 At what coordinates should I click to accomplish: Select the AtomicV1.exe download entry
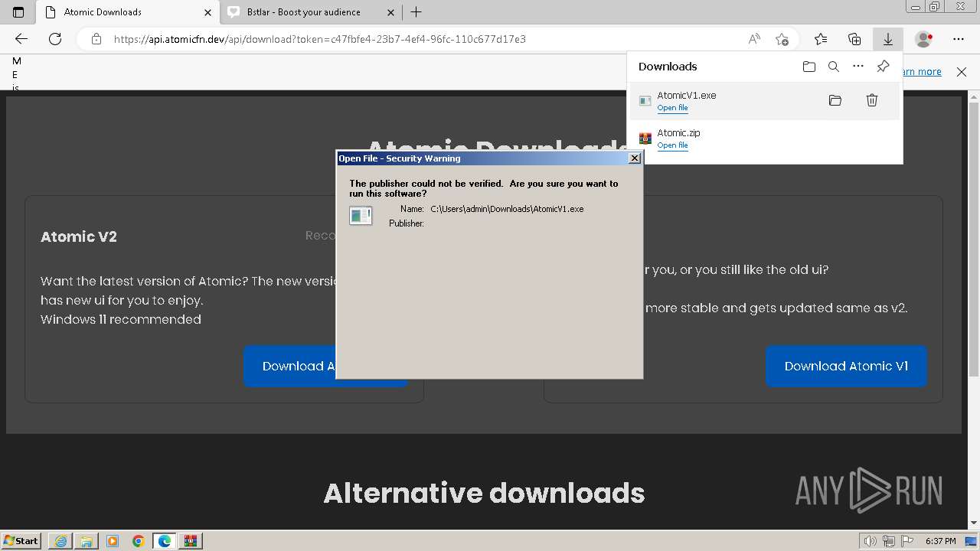click(x=764, y=101)
